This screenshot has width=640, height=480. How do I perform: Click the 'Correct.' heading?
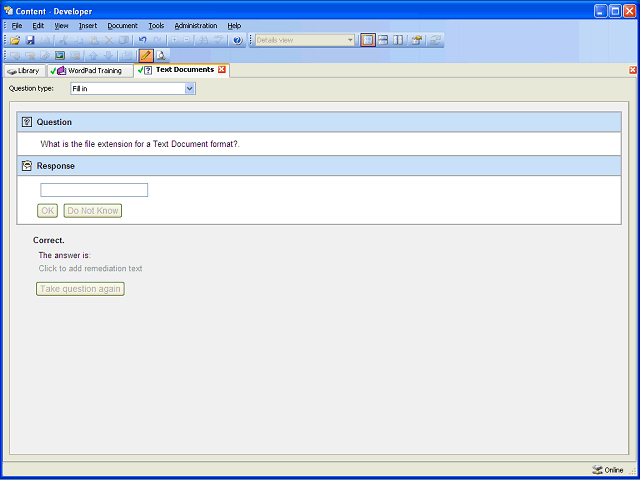click(x=49, y=240)
